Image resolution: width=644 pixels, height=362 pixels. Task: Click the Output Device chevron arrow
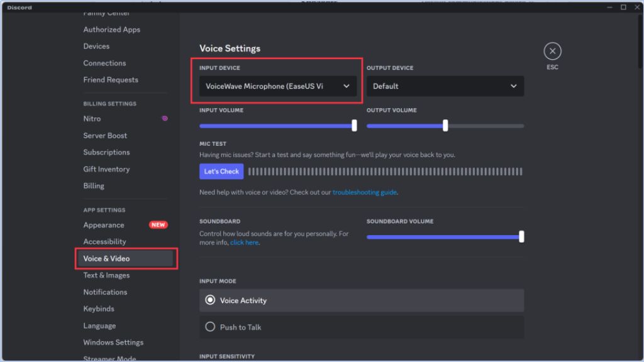[x=513, y=86]
